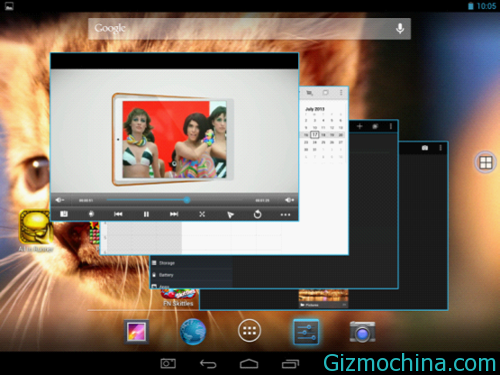Launch the Gallery app from the dock

136,332
